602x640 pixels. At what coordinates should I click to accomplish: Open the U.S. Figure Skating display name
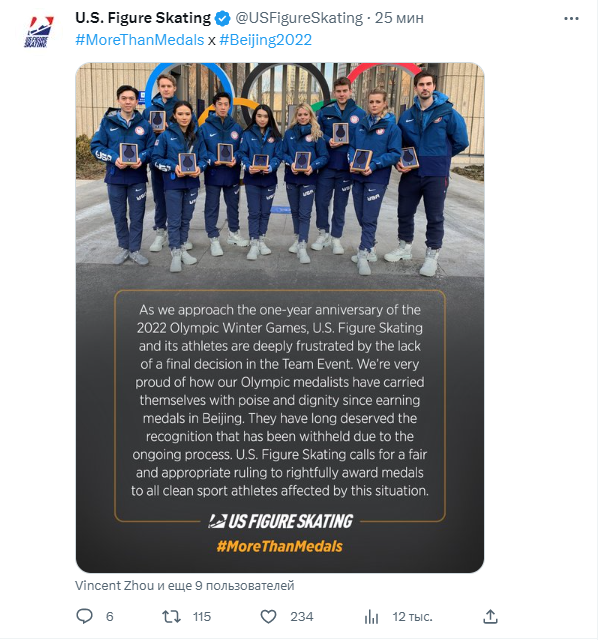pos(143,18)
